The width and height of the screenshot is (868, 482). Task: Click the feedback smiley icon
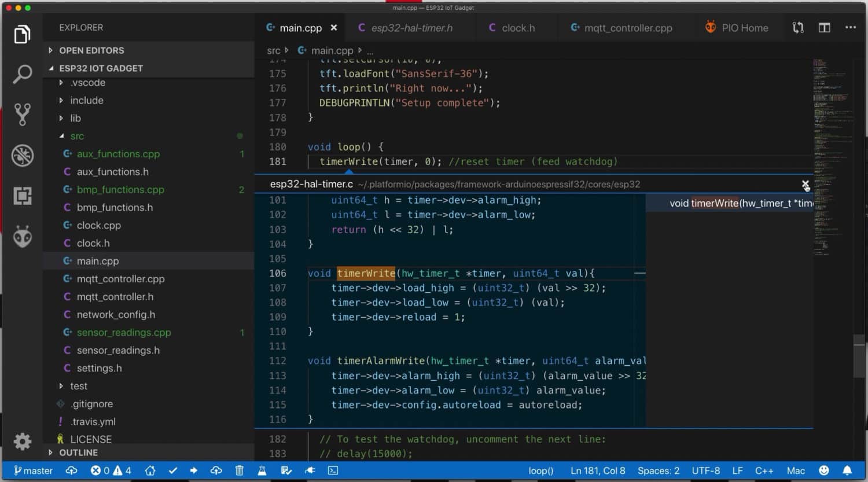click(824, 470)
